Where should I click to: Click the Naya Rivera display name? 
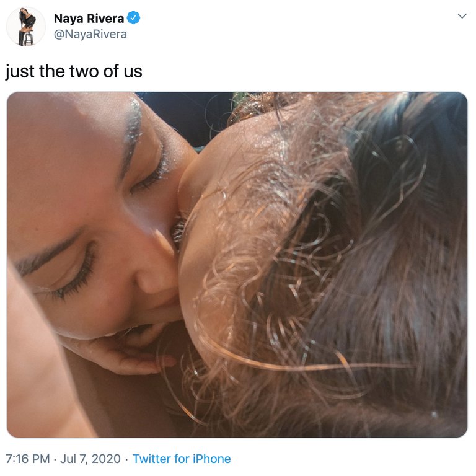point(89,19)
